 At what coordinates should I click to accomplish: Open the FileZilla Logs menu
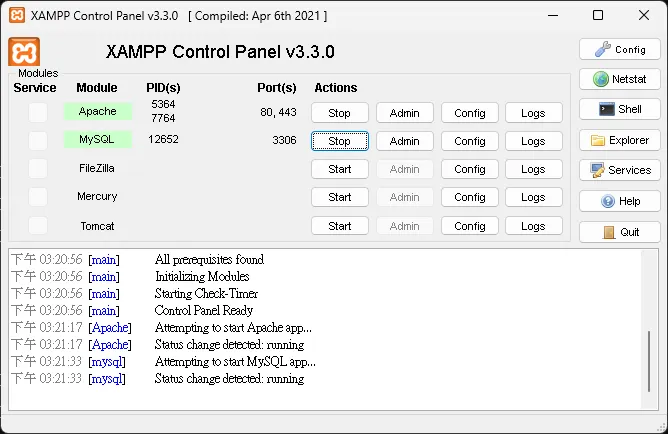533,169
